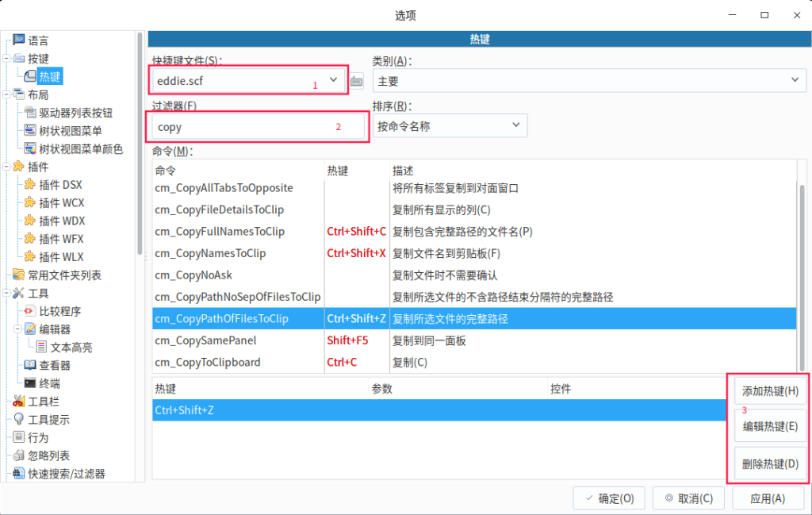Click the Tools wrench icon in sidebar
The height and width of the screenshot is (515, 812).
(18, 293)
